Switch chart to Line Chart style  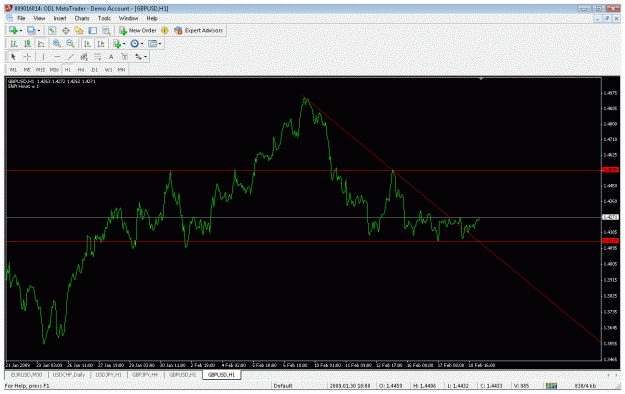click(41, 44)
